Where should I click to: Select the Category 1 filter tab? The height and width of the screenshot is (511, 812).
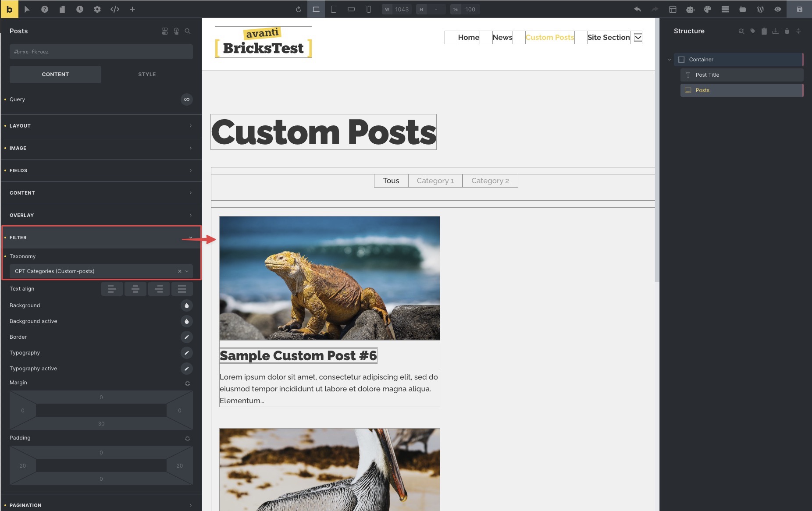pos(435,181)
